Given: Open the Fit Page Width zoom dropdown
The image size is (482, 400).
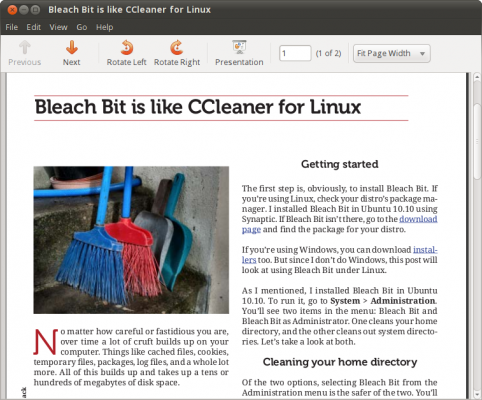Looking at the screenshot, I should [392, 53].
